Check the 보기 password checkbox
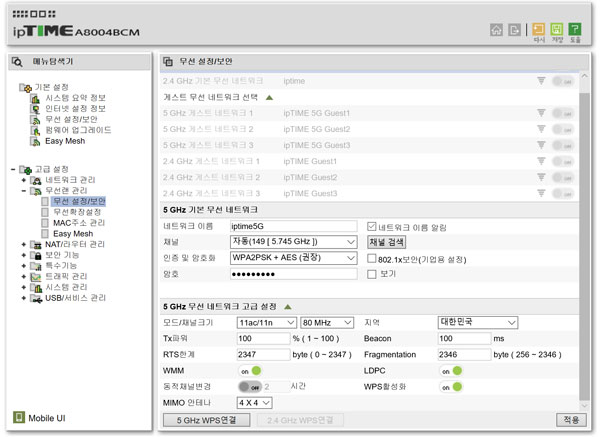Image resolution: width=600 pixels, height=437 pixels. [371, 274]
